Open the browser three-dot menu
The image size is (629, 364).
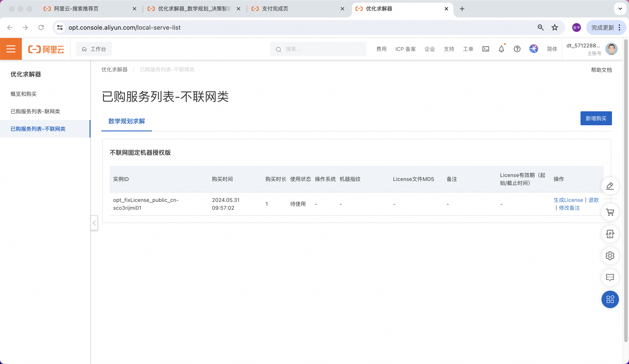tap(619, 27)
